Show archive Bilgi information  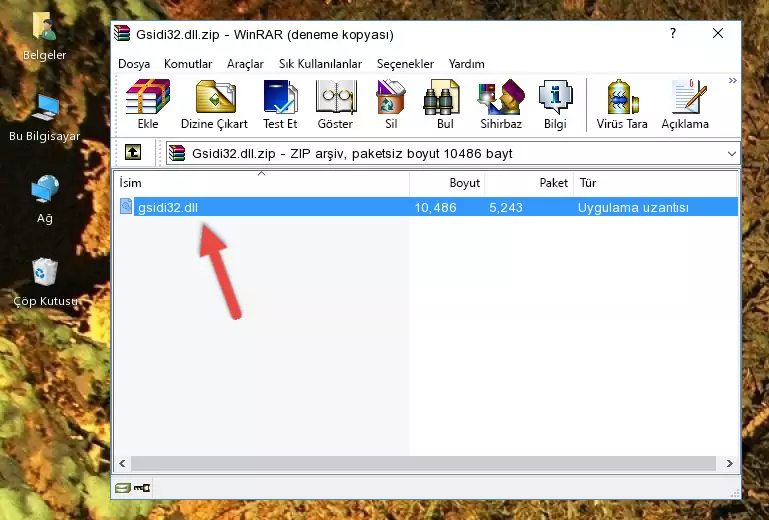coord(555,104)
